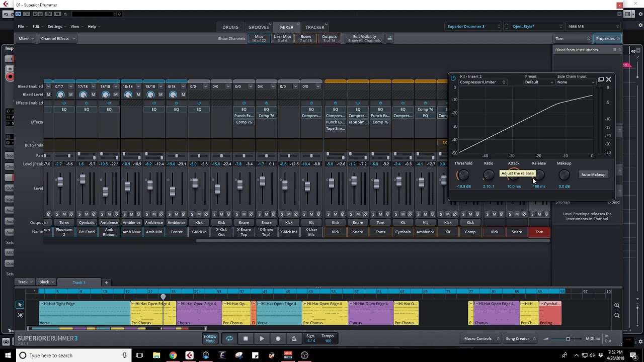Open the Tom channel selector dropdown

(572, 39)
